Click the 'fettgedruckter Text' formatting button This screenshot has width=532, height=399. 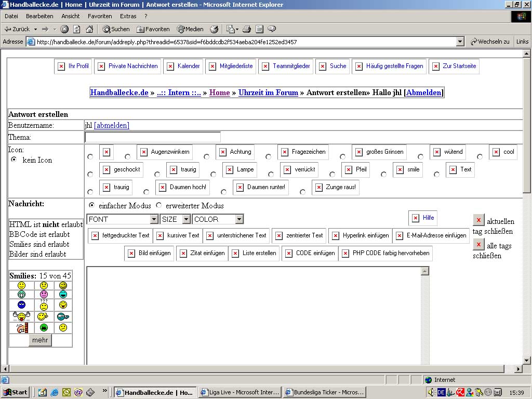tap(121, 235)
